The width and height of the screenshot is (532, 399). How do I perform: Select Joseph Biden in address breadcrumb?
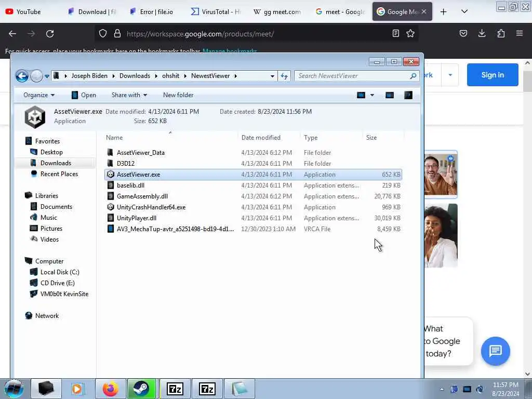click(x=89, y=76)
